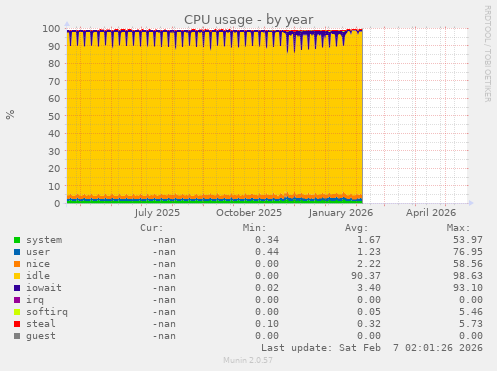497x371 pixels.
Task: Click the 'Min:' column header
Action: coord(254,228)
